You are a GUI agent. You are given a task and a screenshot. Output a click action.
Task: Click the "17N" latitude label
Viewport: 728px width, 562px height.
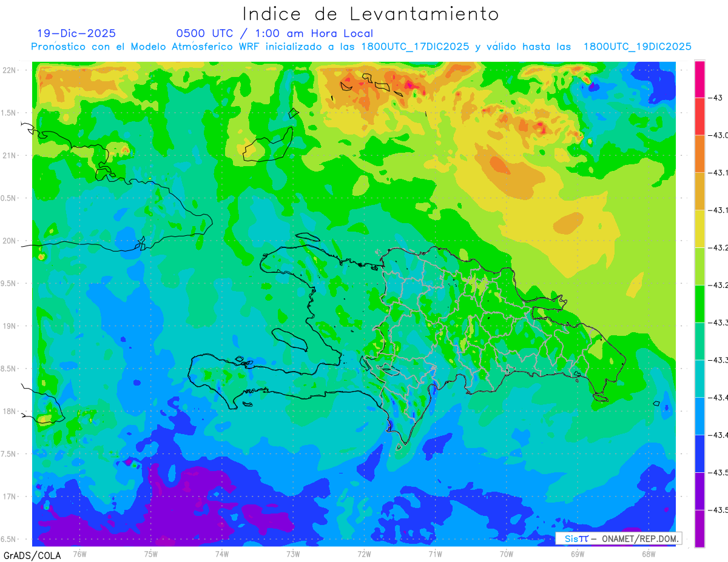[10, 497]
